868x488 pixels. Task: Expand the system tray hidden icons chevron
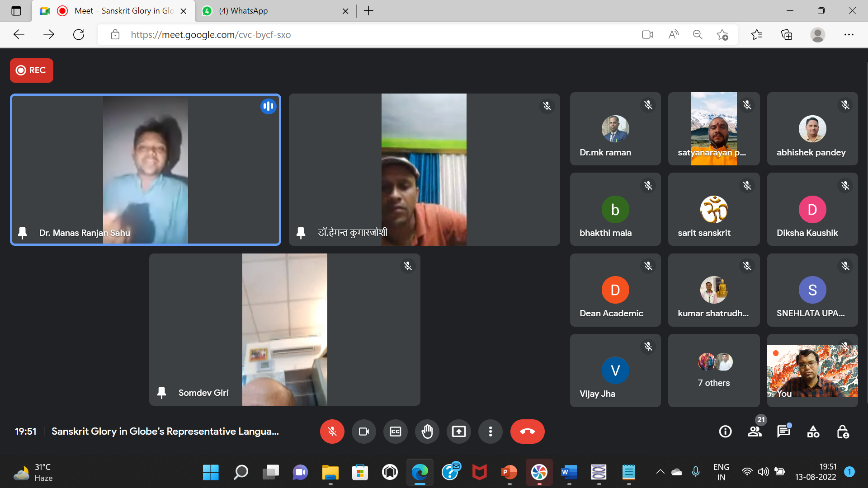(660, 472)
